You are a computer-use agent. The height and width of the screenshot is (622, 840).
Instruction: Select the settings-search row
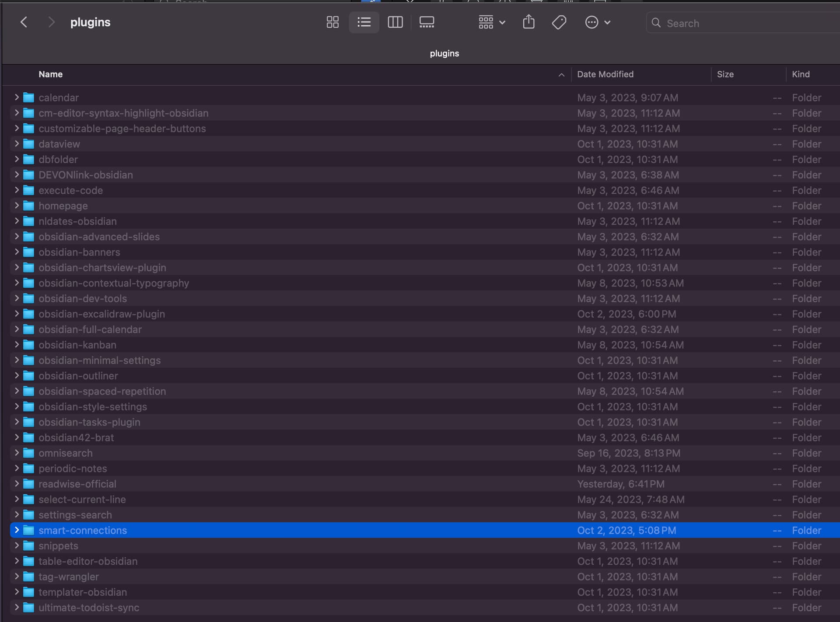pyautogui.click(x=425, y=515)
